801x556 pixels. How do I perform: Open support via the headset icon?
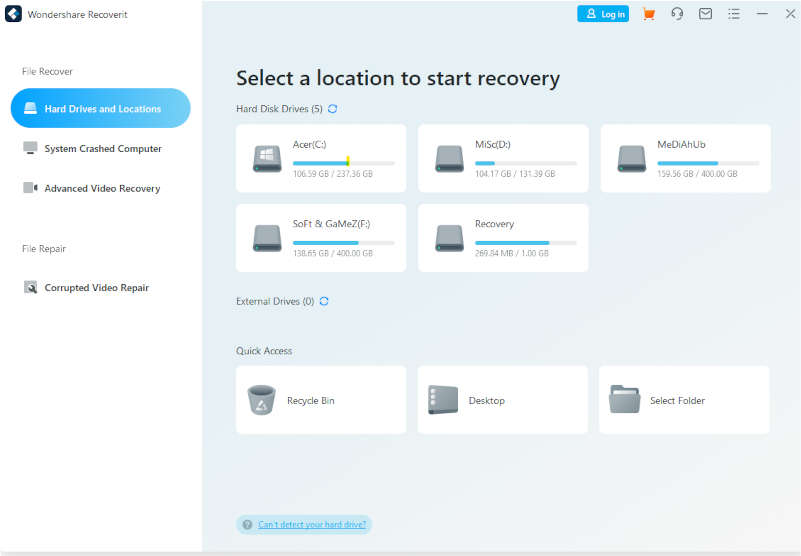677,14
